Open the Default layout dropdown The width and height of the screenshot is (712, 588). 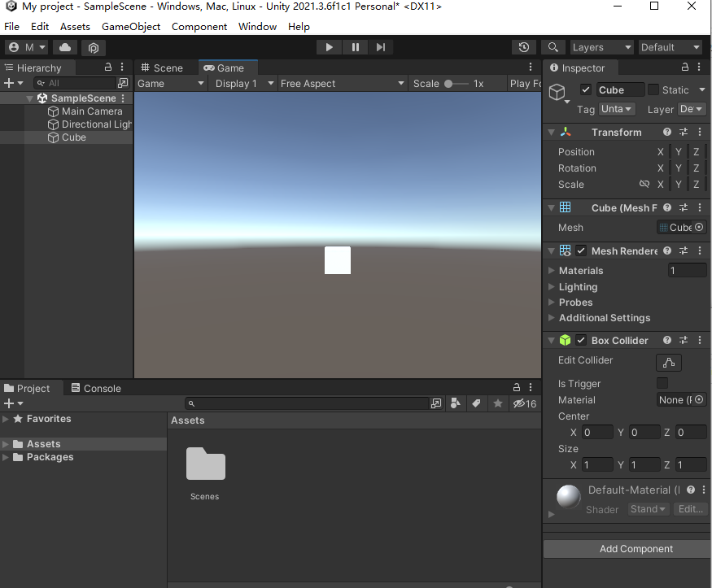click(x=671, y=47)
